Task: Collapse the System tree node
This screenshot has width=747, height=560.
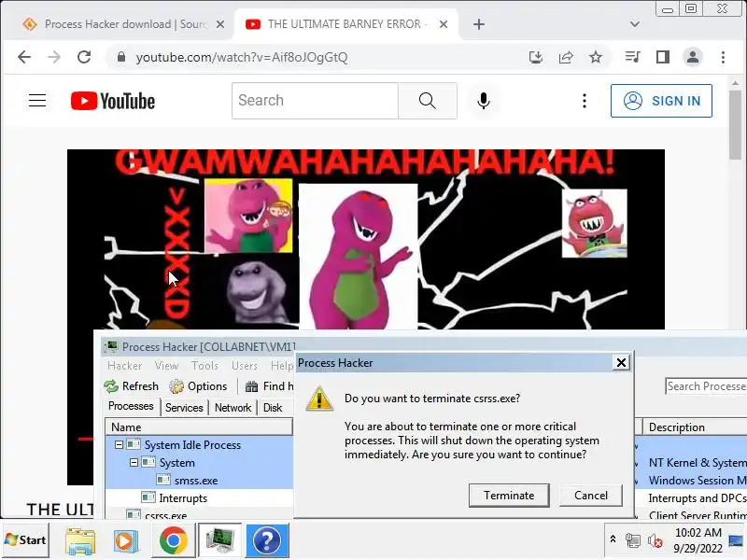Action: click(134, 462)
